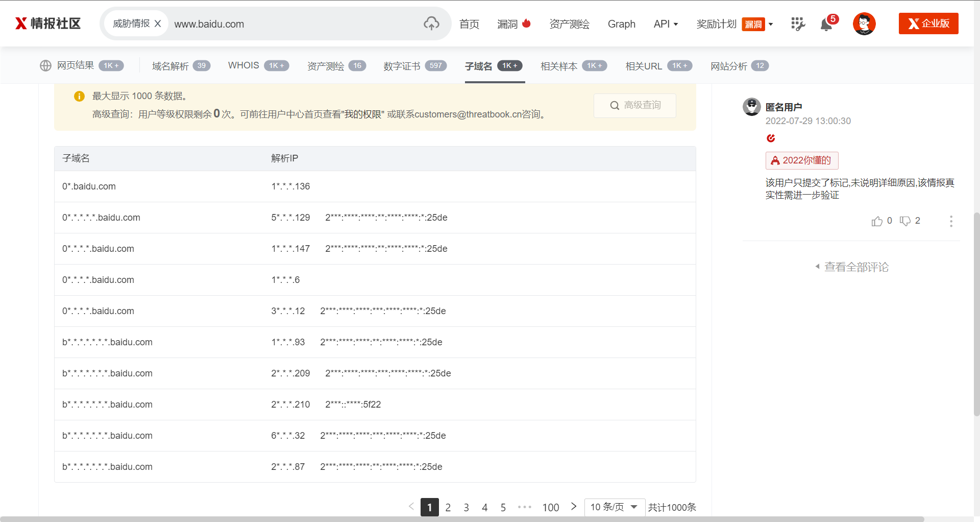The width and height of the screenshot is (980, 522).
Task: Open the three-dot comment options menu
Action: click(x=951, y=221)
